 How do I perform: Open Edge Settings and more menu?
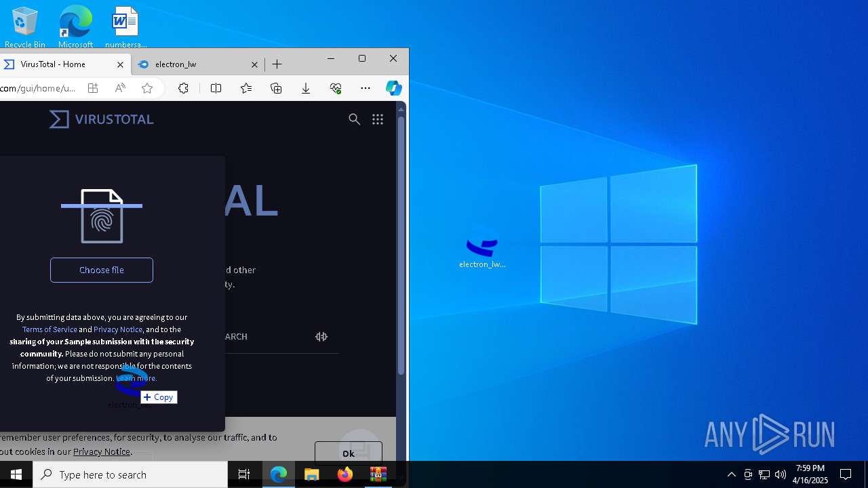pos(366,88)
